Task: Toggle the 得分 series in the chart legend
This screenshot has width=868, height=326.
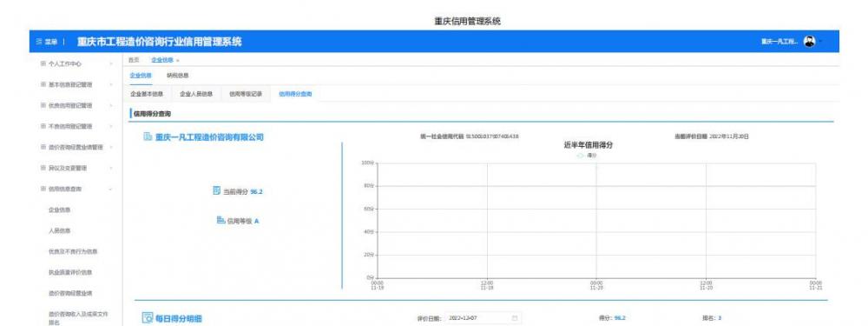Action: (588, 156)
